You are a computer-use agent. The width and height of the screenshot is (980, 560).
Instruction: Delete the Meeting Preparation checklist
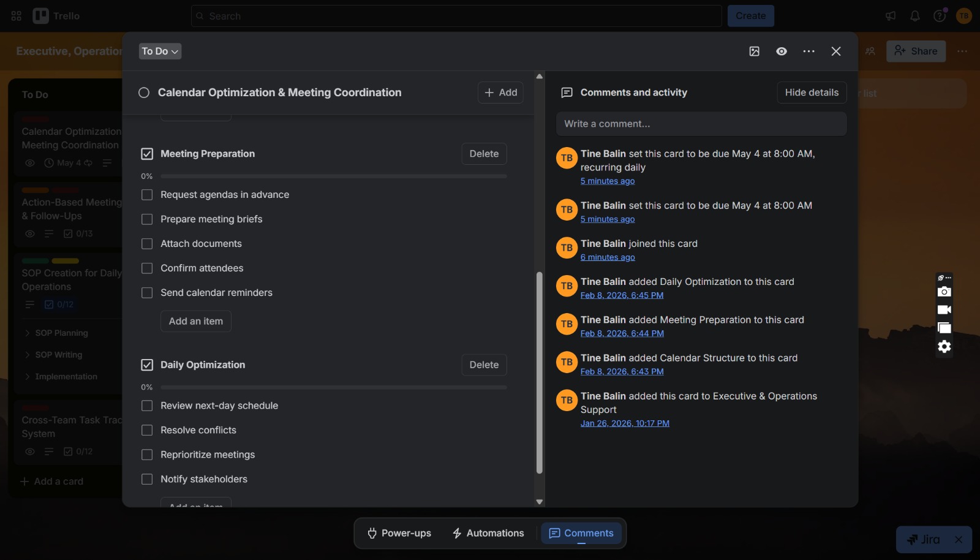tap(484, 154)
